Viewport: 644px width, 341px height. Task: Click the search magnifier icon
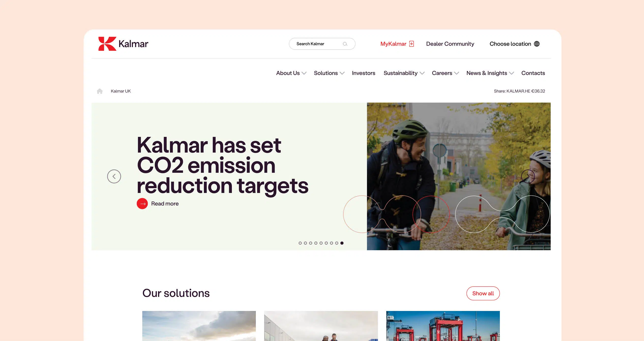click(x=345, y=44)
